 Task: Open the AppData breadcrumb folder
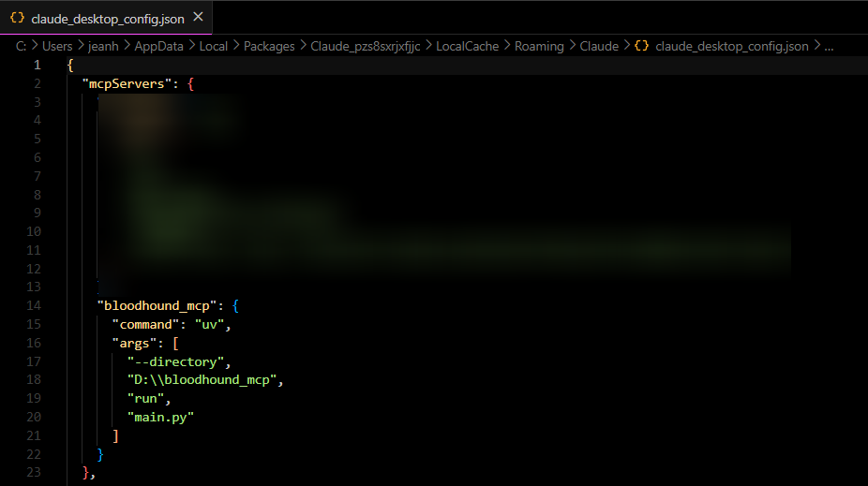point(158,47)
